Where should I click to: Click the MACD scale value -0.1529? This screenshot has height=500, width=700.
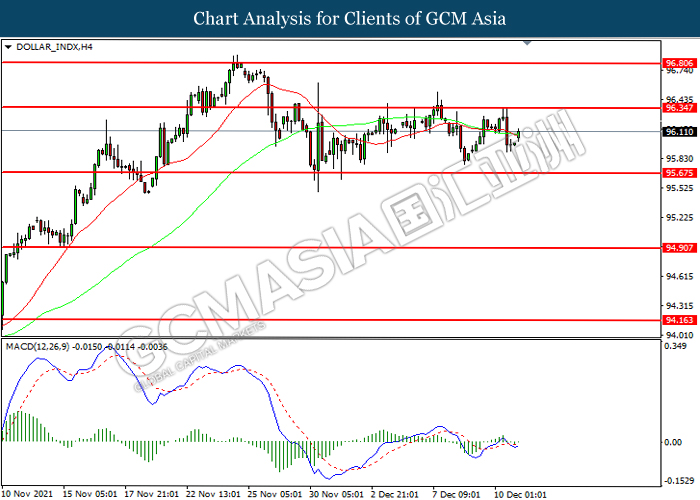tap(679, 481)
